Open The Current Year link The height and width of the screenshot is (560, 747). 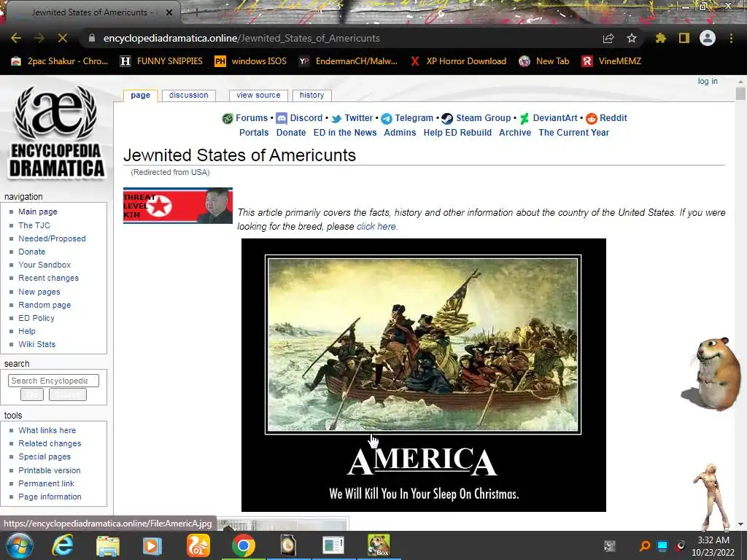point(573,133)
